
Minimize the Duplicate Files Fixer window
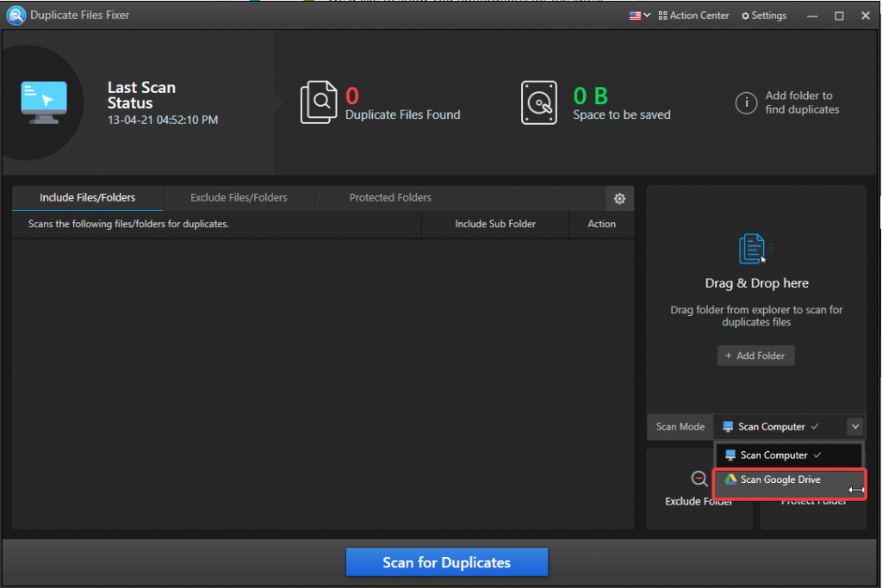(811, 15)
